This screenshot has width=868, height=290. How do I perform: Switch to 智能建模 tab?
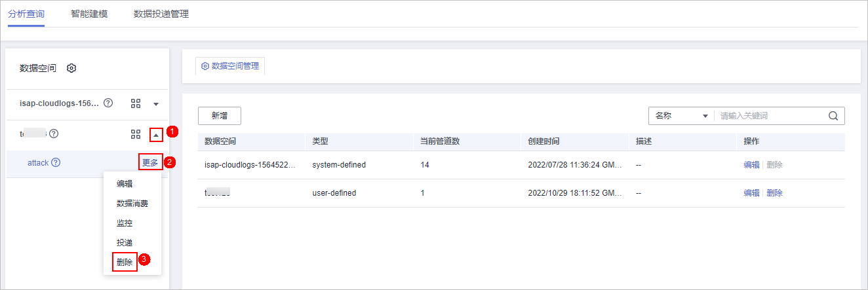click(89, 14)
